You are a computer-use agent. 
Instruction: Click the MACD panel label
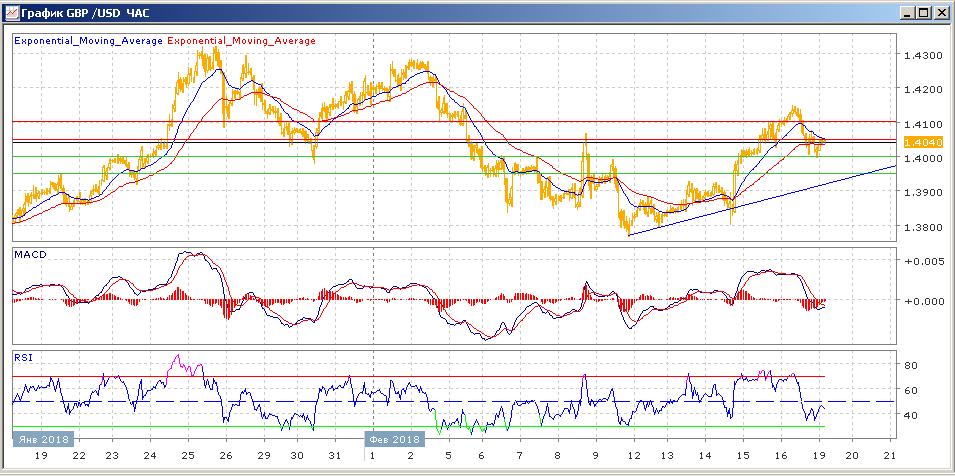[x=30, y=255]
